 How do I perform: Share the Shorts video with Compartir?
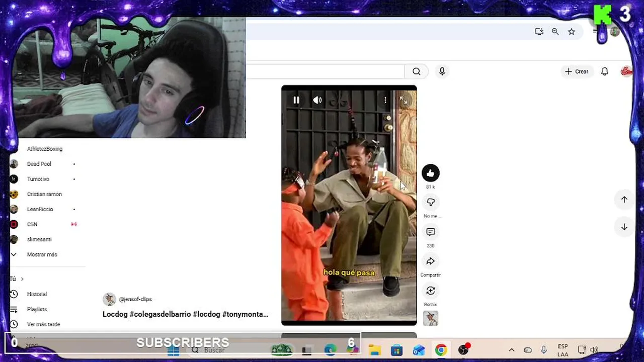[x=431, y=261]
